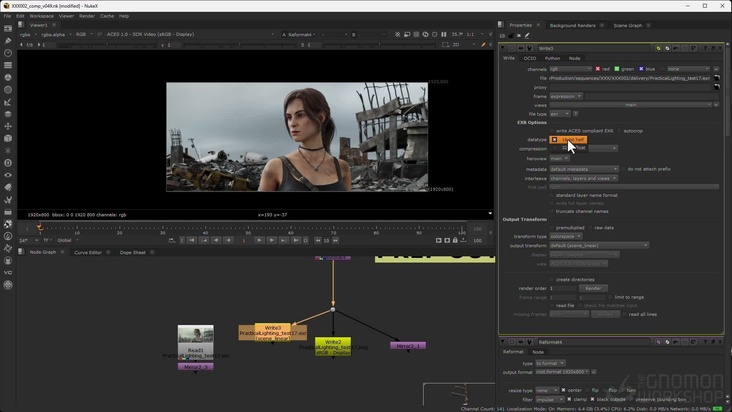This screenshot has height=412, width=732.
Task: Open the Image nodes menu in the toolbar
Action: tap(8, 28)
